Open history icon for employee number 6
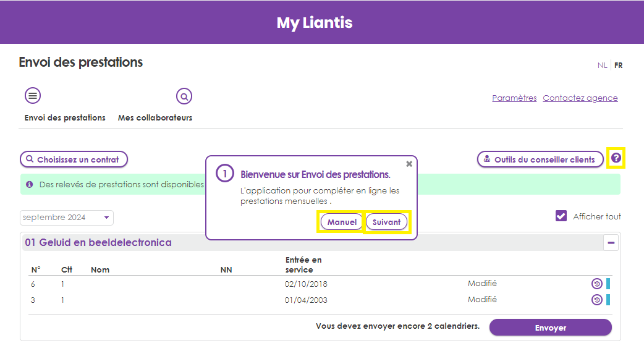 tap(597, 284)
